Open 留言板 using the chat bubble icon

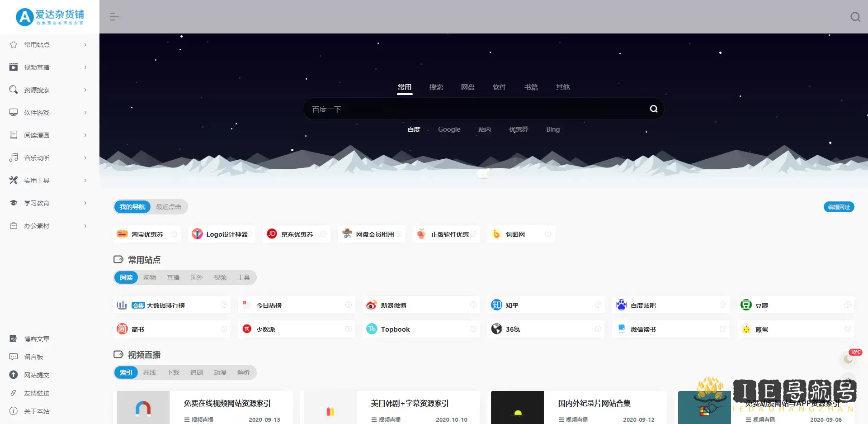point(14,357)
